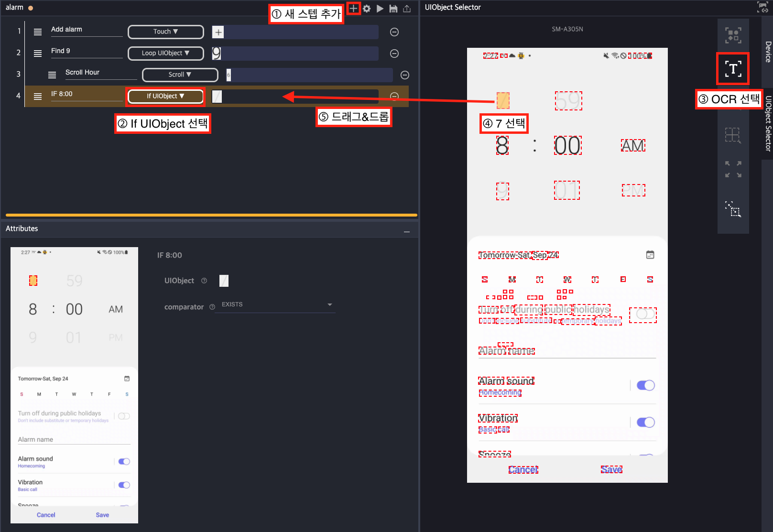Switch to the Device side tab
Viewport: 773px width, 532px height.
(768, 52)
